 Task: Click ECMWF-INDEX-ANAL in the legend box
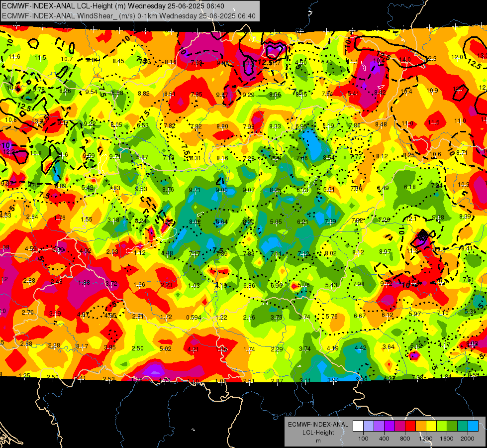[318, 425]
